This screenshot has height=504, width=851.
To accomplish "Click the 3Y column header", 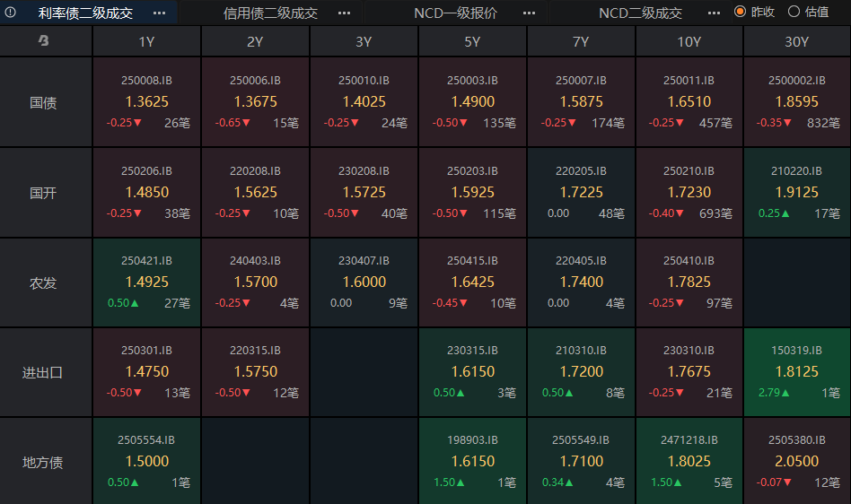I will pos(364,42).
